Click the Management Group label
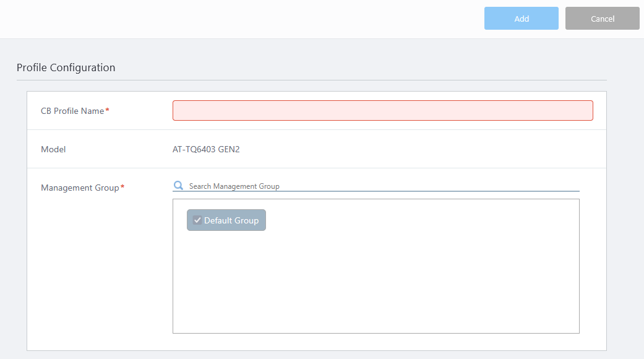This screenshot has height=359, width=644. click(80, 188)
